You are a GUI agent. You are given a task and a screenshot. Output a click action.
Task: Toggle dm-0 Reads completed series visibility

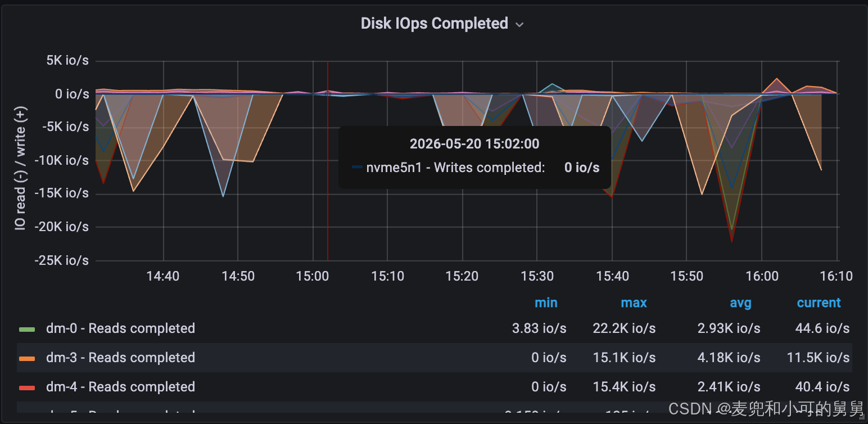click(120, 328)
